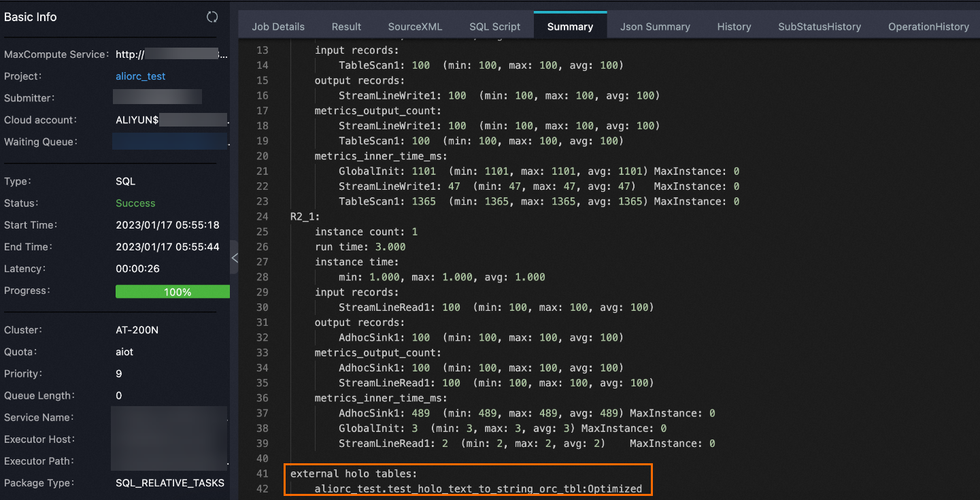
Task: Click the Quota value aiot
Action: pyautogui.click(x=125, y=352)
